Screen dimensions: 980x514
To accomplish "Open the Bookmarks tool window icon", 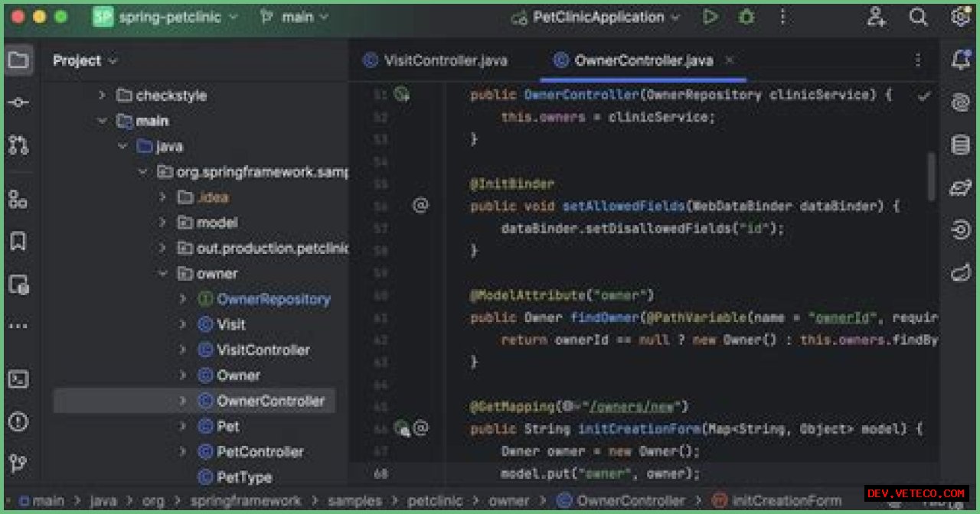I will pos(18,242).
